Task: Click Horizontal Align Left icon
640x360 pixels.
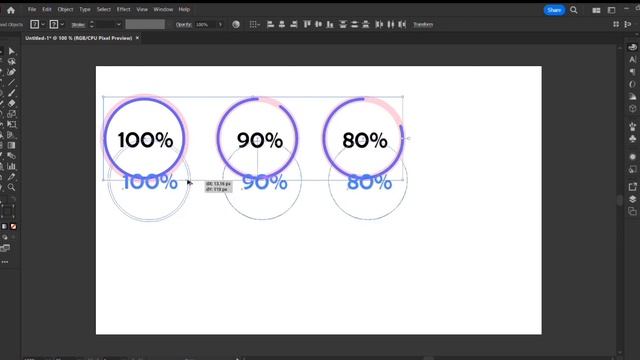Action: 270,24
